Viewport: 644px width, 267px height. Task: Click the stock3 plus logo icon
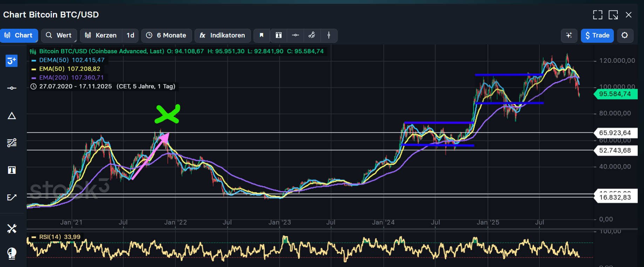point(12,61)
